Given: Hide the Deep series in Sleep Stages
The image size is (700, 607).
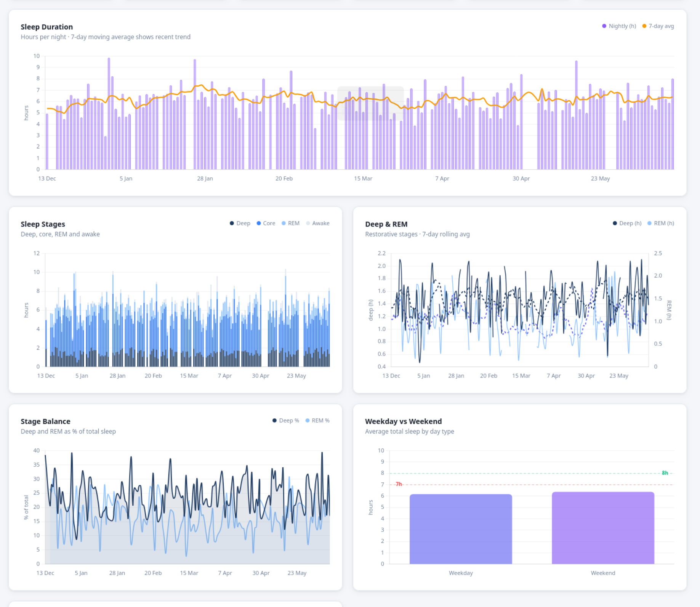Looking at the screenshot, I should click(240, 223).
